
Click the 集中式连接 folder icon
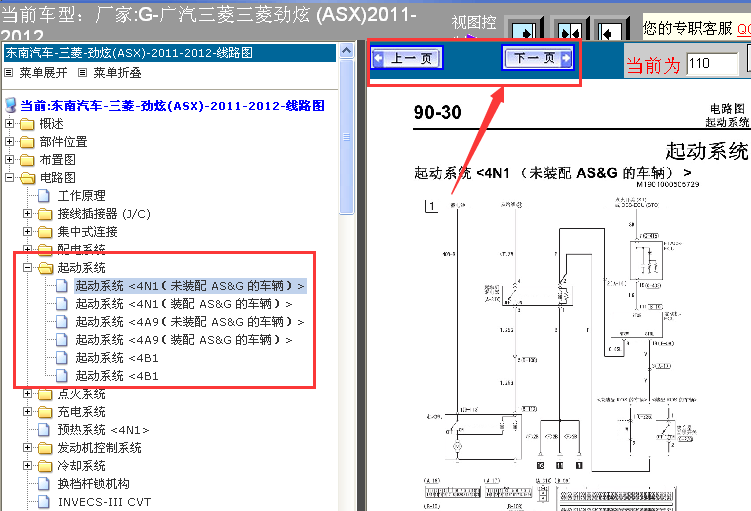(x=45, y=232)
